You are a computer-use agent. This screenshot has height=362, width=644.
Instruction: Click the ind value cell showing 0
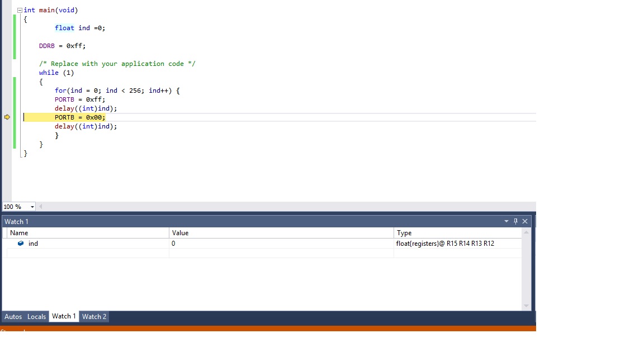click(281, 244)
